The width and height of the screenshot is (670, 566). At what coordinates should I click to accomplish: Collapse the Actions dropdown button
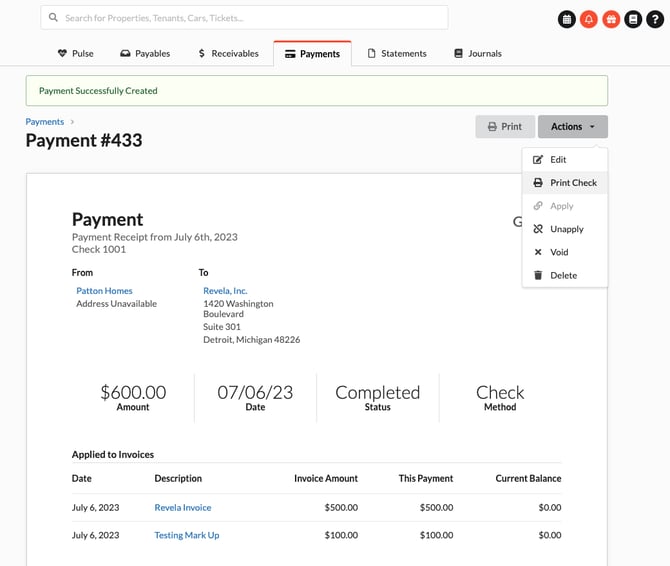[572, 127]
